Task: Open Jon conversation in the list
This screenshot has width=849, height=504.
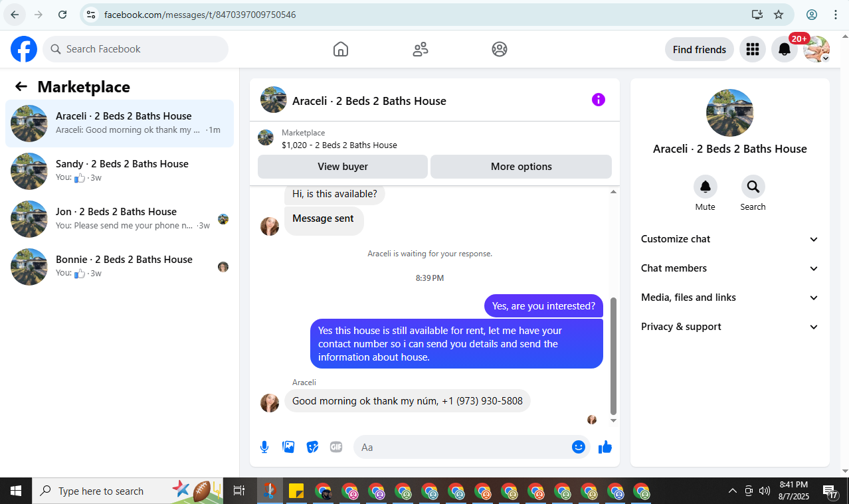Action: tap(120, 219)
